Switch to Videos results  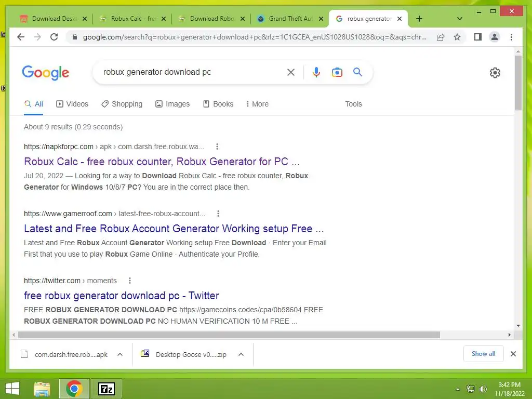point(72,104)
